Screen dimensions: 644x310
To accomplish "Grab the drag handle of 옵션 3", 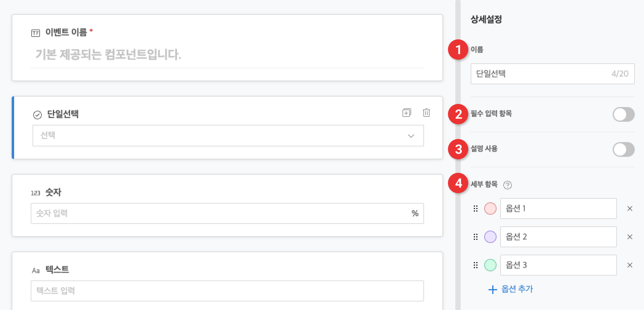I will [x=475, y=265].
